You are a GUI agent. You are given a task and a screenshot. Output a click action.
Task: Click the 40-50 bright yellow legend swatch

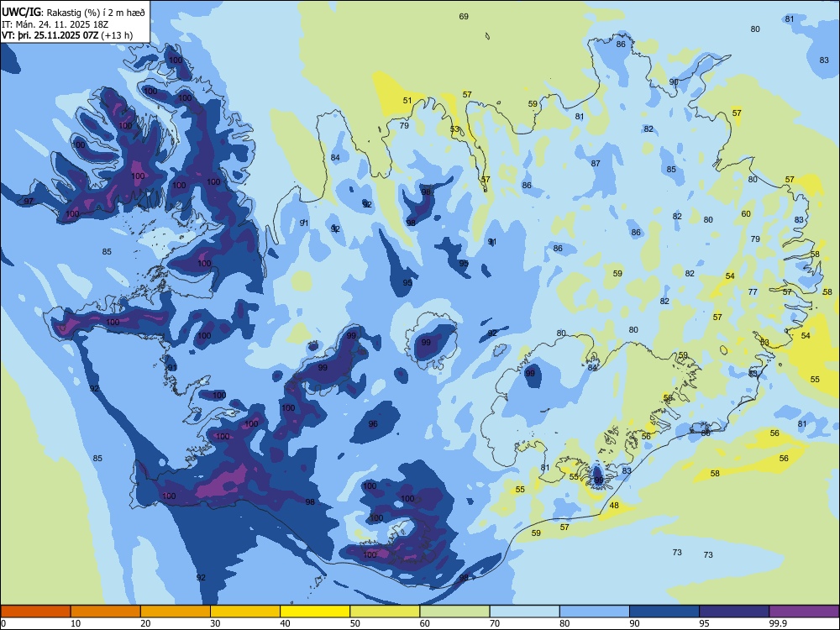[x=315, y=612]
